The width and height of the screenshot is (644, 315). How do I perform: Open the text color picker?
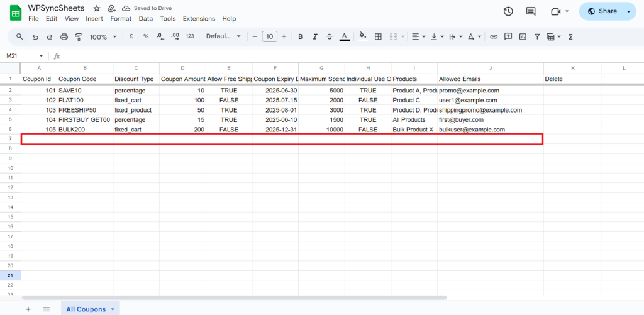345,36
